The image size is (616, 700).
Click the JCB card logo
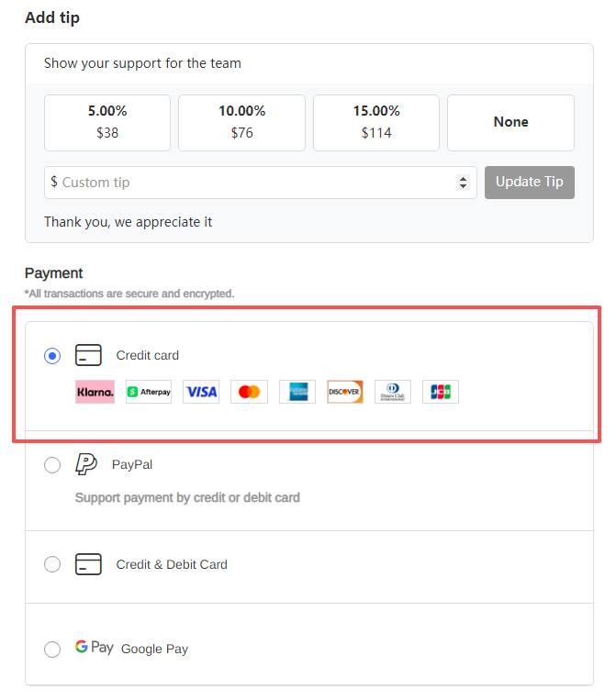[x=441, y=392]
